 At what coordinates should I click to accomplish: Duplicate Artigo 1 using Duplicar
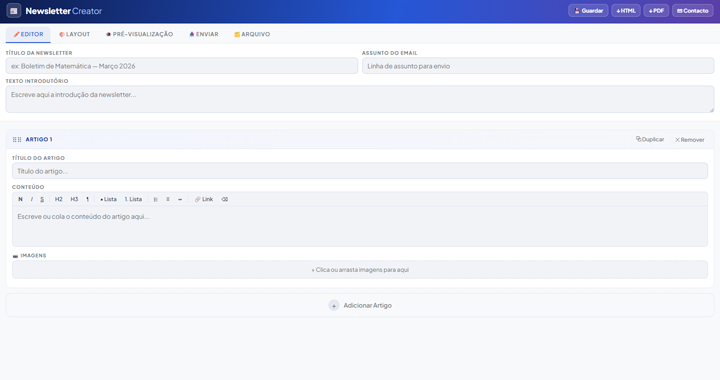tap(650, 140)
